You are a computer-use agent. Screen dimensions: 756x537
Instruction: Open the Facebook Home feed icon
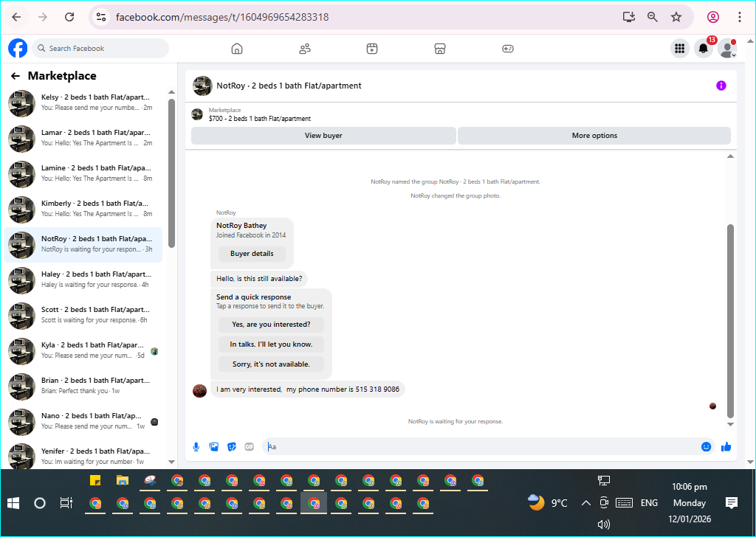(x=237, y=49)
